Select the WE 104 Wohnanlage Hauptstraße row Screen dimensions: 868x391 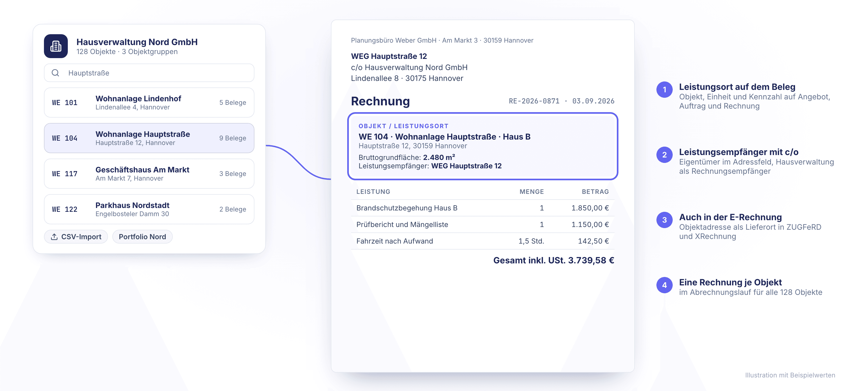point(149,138)
